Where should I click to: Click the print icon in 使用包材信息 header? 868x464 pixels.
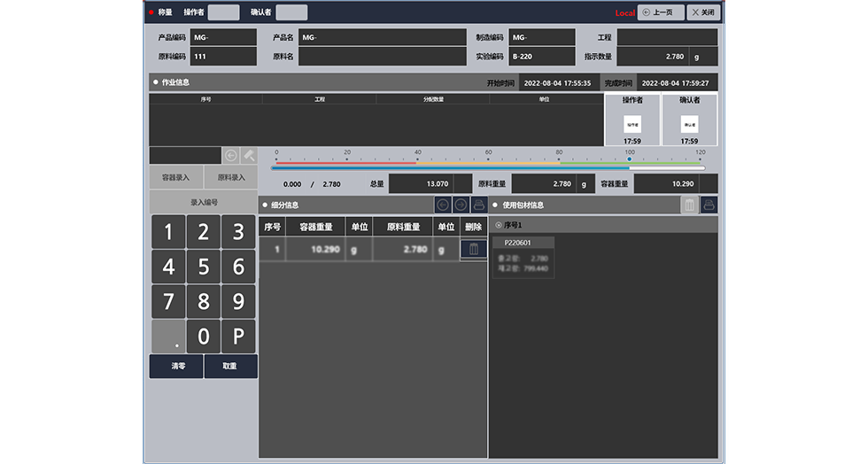coord(709,205)
